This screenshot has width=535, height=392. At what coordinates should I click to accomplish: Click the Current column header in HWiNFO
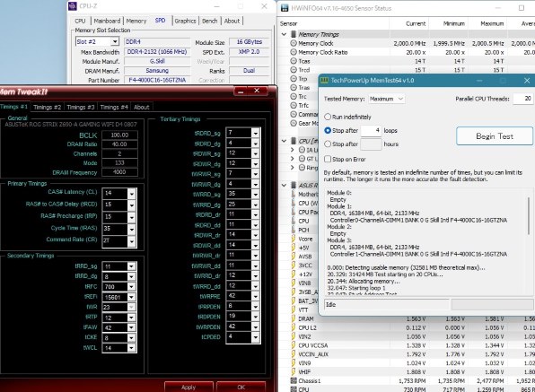click(x=409, y=23)
